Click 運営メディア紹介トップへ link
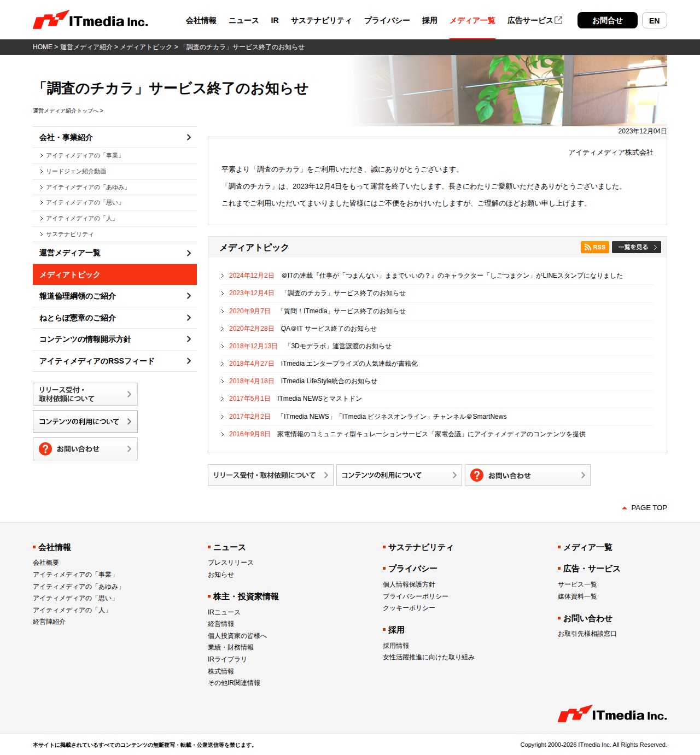The height and width of the screenshot is (755, 700). pyautogui.click(x=68, y=111)
